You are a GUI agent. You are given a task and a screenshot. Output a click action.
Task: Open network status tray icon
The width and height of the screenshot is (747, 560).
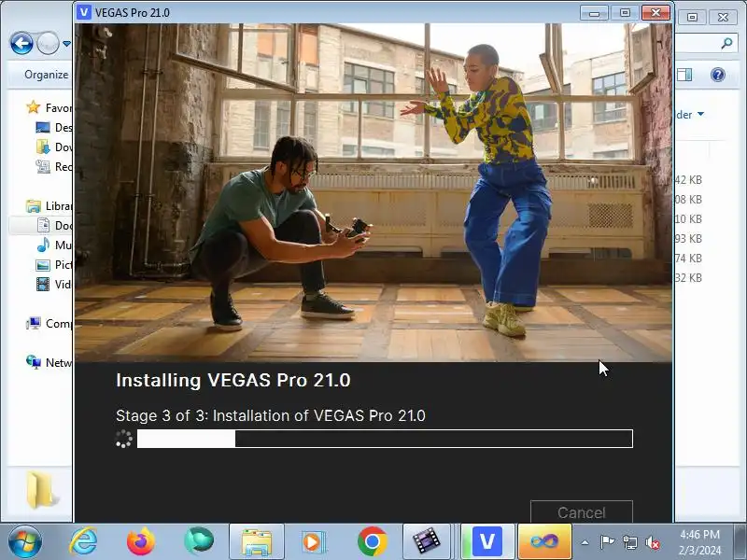coord(629,542)
